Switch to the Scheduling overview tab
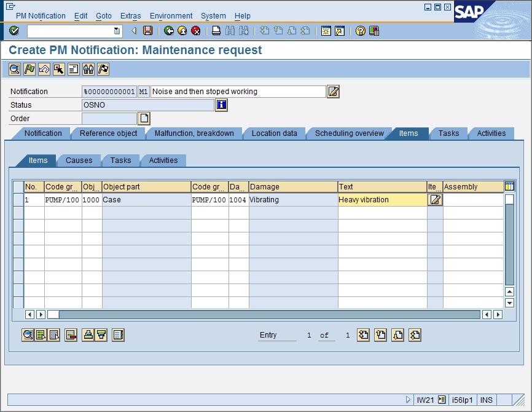Image resolution: width=532 pixels, height=412 pixels. 349,133
